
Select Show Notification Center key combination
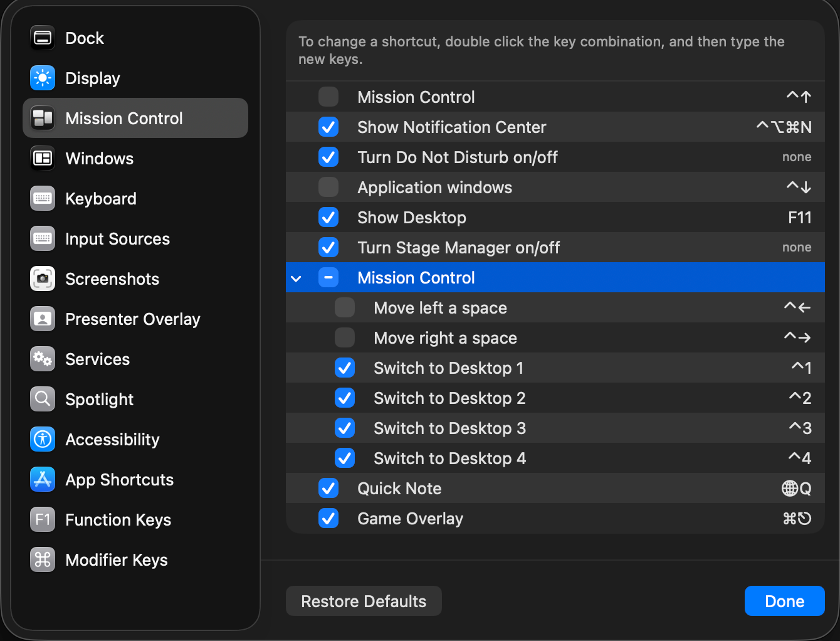[784, 127]
